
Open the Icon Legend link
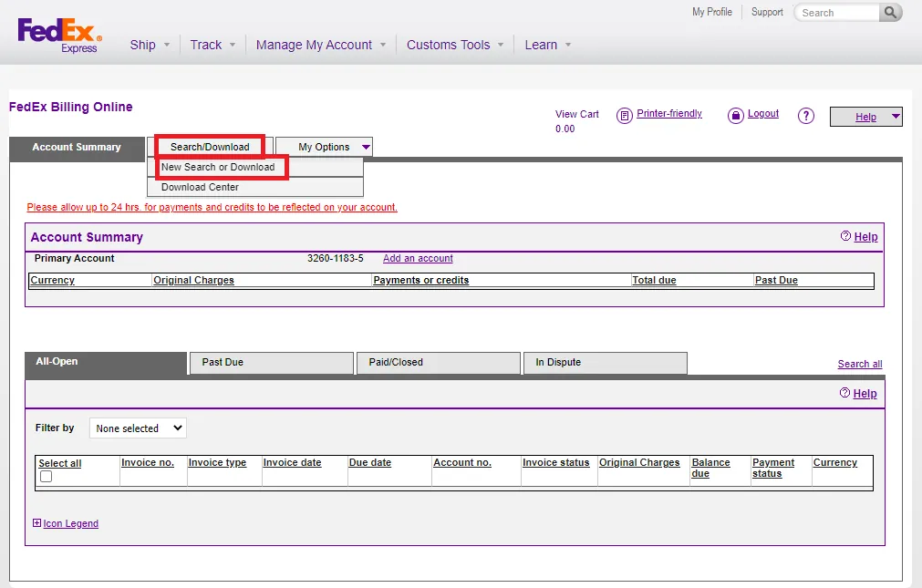tap(70, 523)
